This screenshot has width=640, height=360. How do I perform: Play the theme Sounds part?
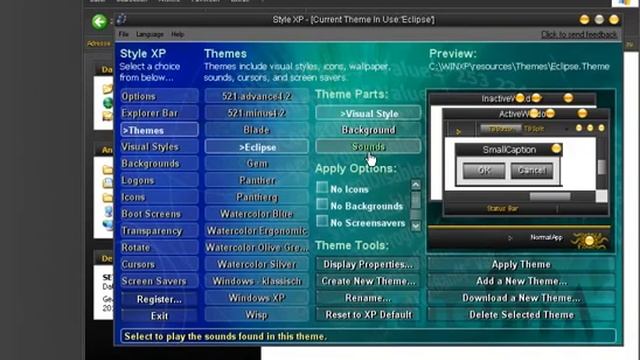[x=368, y=147]
